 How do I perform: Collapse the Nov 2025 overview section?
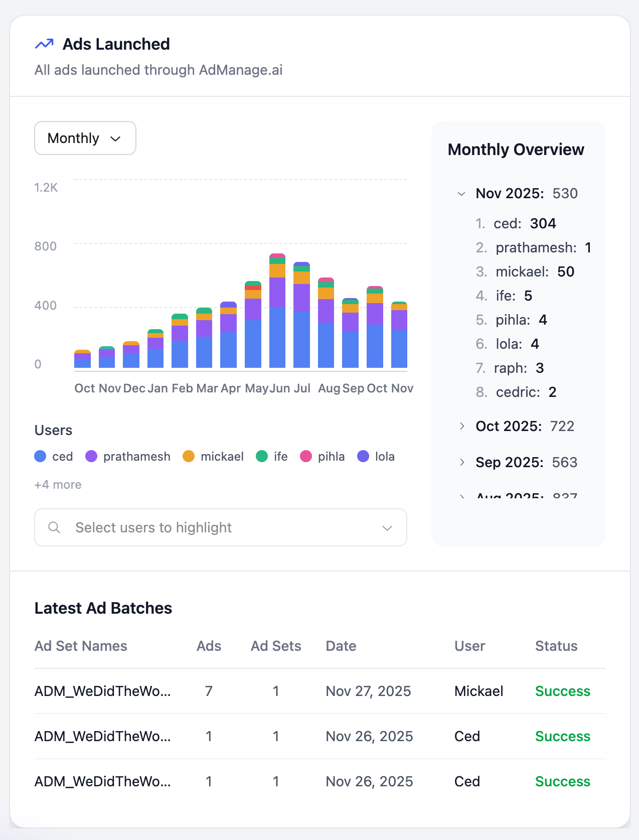pos(461,194)
